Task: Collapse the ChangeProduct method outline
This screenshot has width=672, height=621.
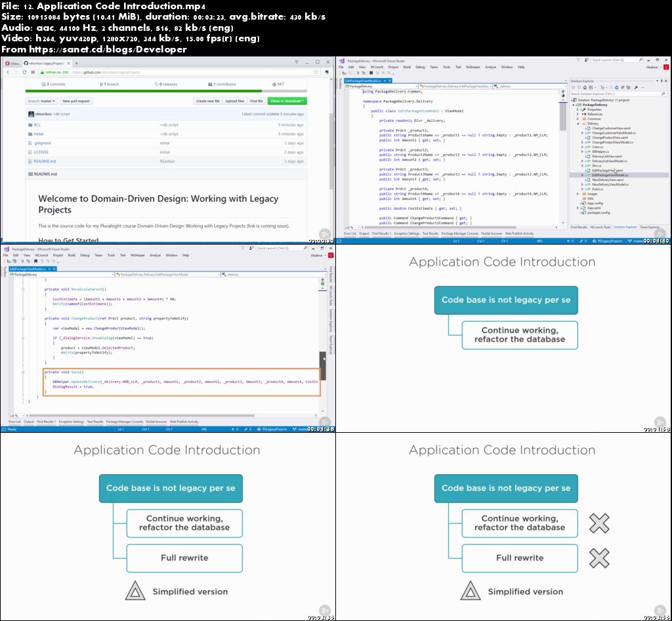Action: point(23,318)
